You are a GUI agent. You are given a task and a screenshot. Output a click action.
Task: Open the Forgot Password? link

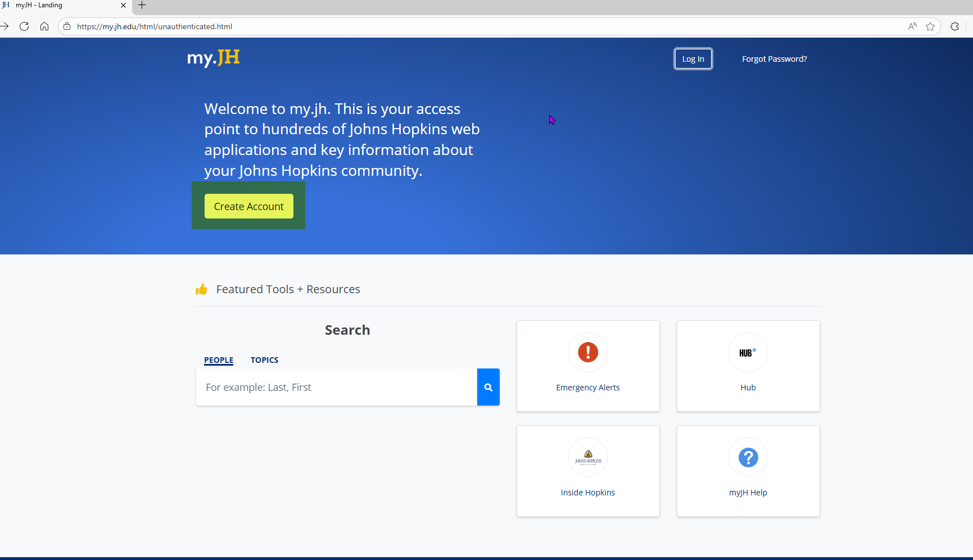(x=774, y=59)
